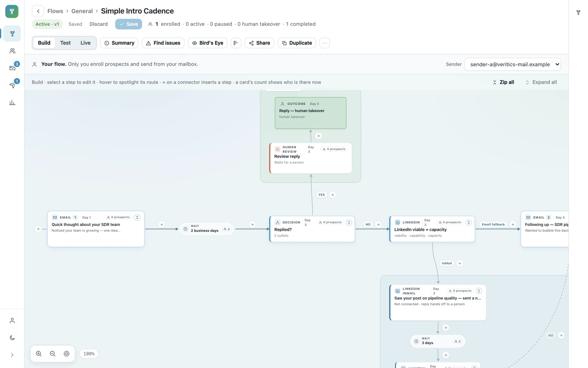Select the Wait 3 days step
This screenshot has height=368, width=588.
tap(438, 341)
